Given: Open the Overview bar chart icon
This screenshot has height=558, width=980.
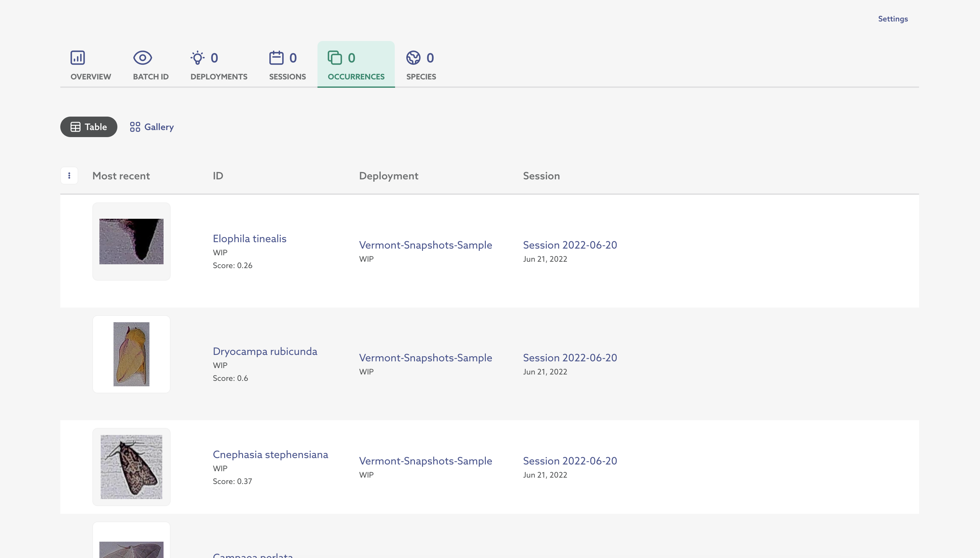Looking at the screenshot, I should [x=78, y=58].
